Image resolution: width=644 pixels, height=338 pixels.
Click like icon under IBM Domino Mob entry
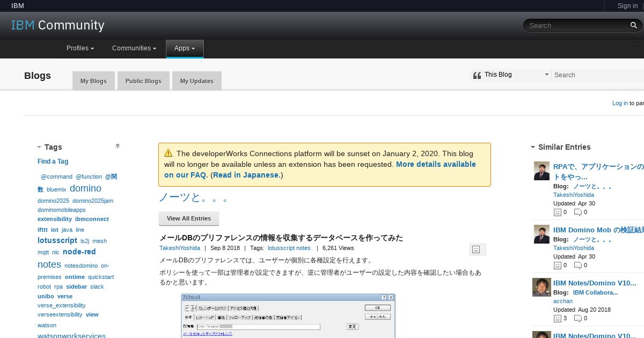[x=557, y=265]
